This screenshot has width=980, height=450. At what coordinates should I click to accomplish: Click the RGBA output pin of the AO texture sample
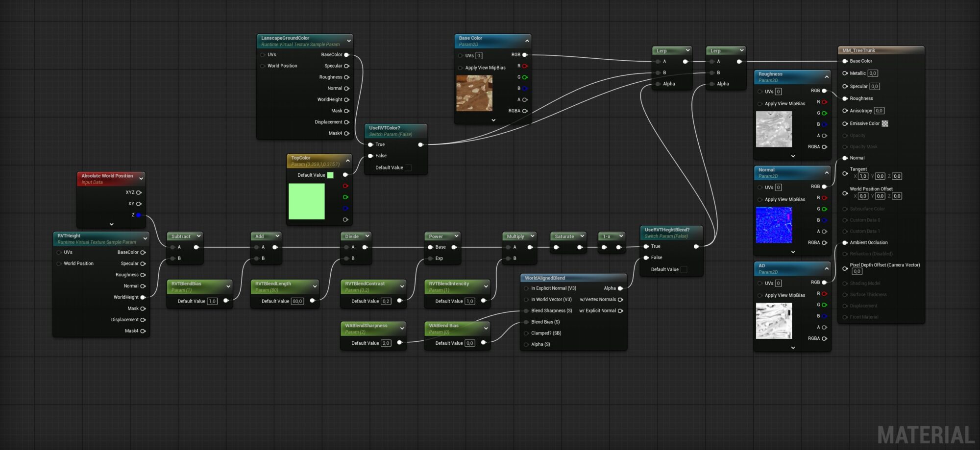(824, 338)
